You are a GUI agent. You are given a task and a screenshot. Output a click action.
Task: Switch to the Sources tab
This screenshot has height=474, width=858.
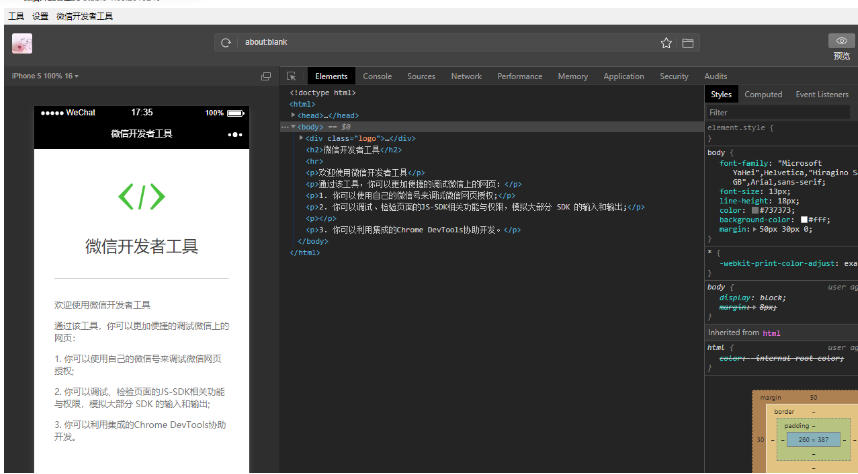coord(421,76)
